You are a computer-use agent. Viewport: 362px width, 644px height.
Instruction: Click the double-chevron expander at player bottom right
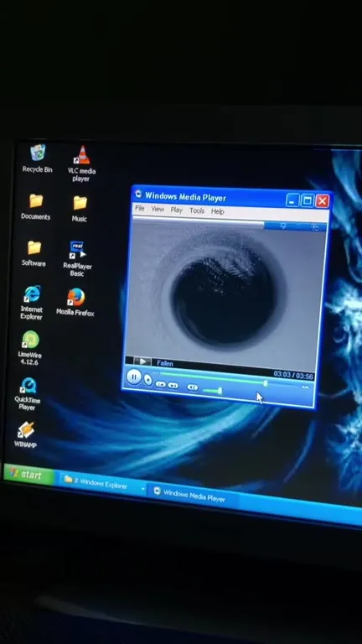305,387
